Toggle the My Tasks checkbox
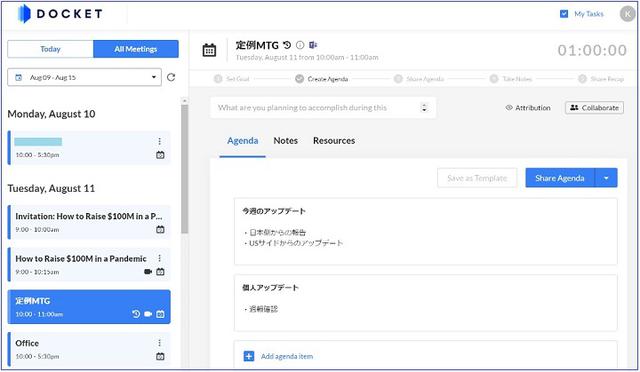Image resolution: width=640 pixels, height=372 pixels. pos(564,14)
